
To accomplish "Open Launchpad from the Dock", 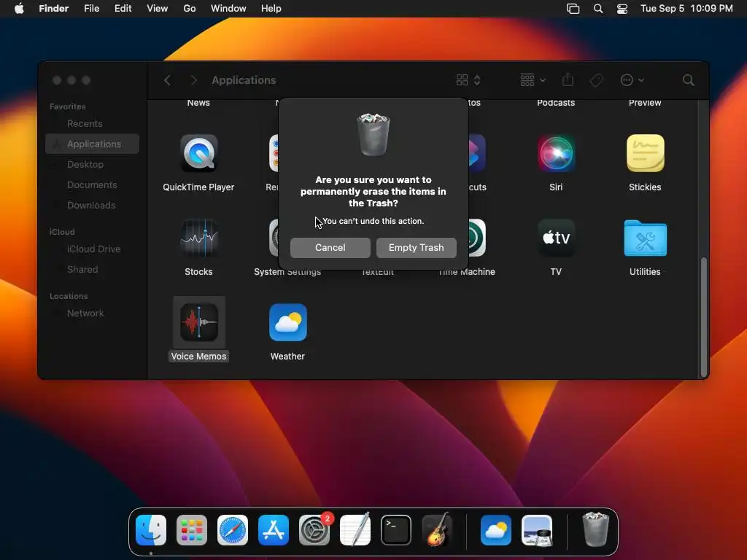I will (x=192, y=531).
